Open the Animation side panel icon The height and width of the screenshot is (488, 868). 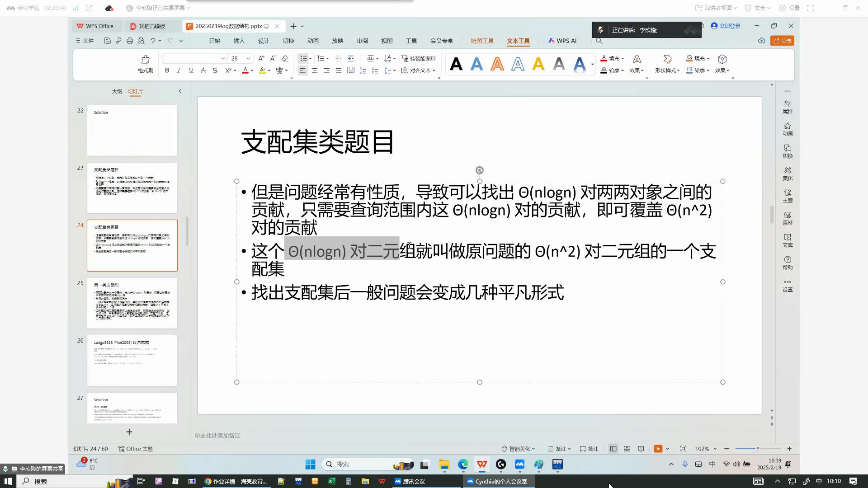[788, 129]
